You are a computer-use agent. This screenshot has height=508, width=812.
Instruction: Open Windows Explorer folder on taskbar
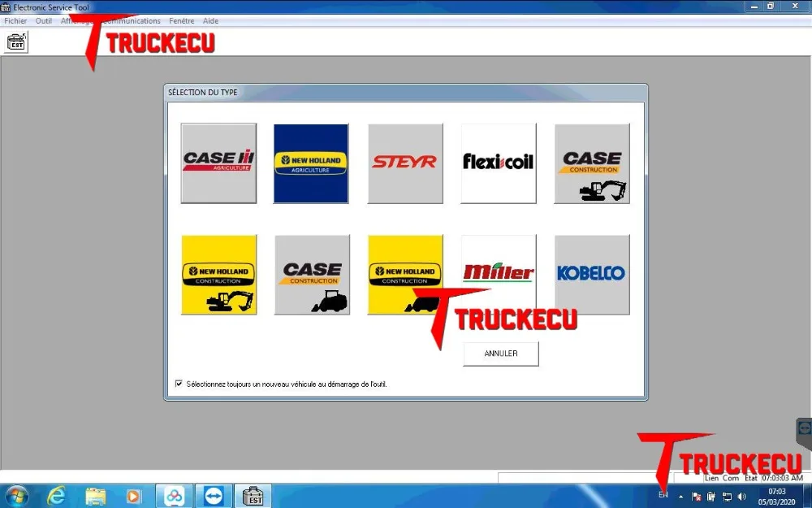click(95, 497)
